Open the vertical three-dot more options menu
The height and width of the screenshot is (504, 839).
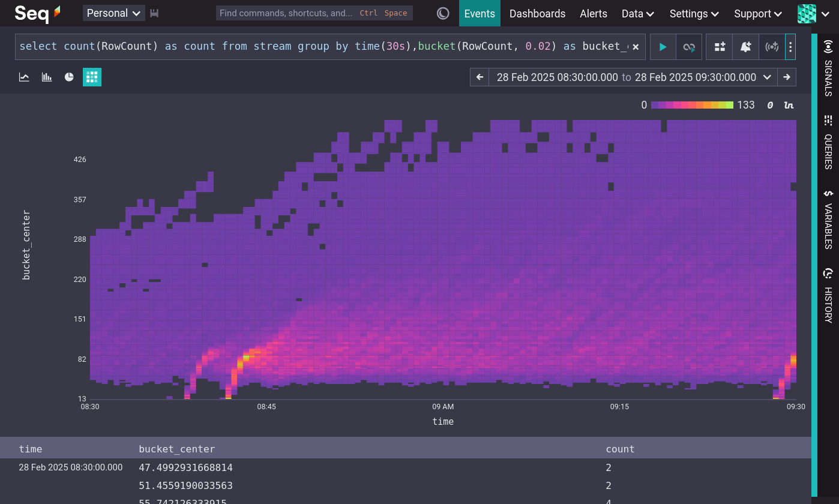[x=790, y=47]
